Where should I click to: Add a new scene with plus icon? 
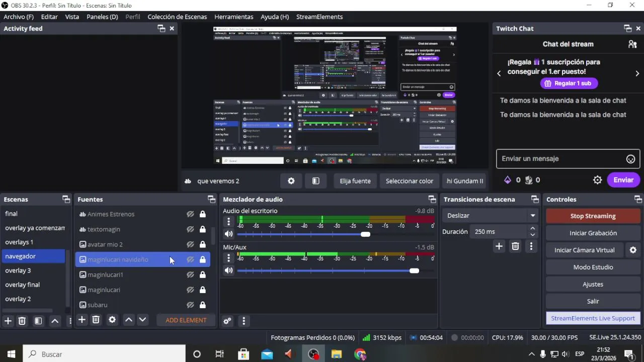[8, 320]
